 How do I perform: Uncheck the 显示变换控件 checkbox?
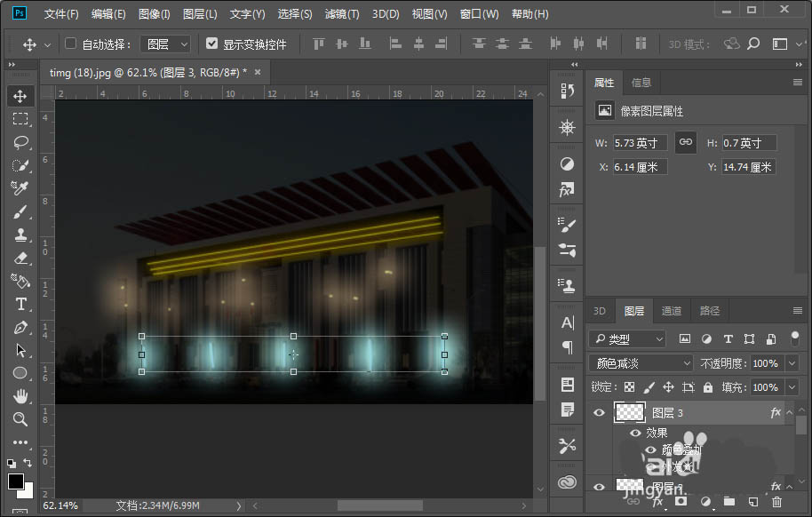point(211,44)
